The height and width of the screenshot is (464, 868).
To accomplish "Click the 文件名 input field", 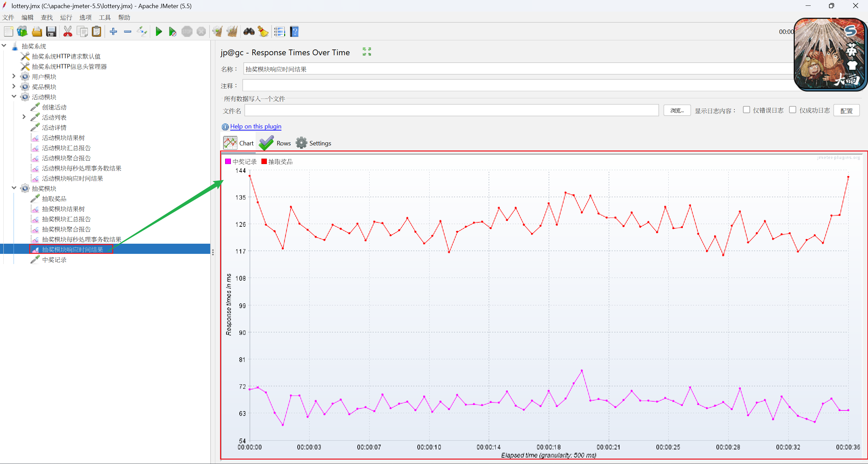I will (x=451, y=110).
